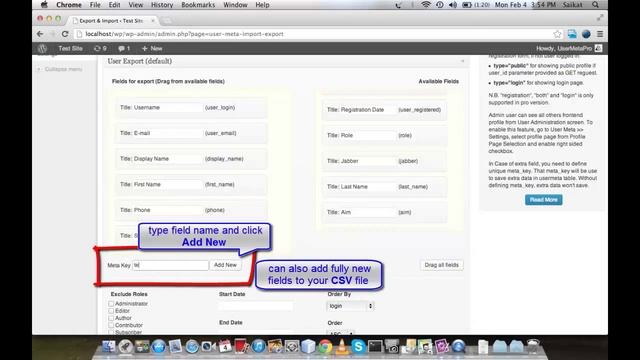
Task: Open the Help menu
Action: [x=262, y=5]
